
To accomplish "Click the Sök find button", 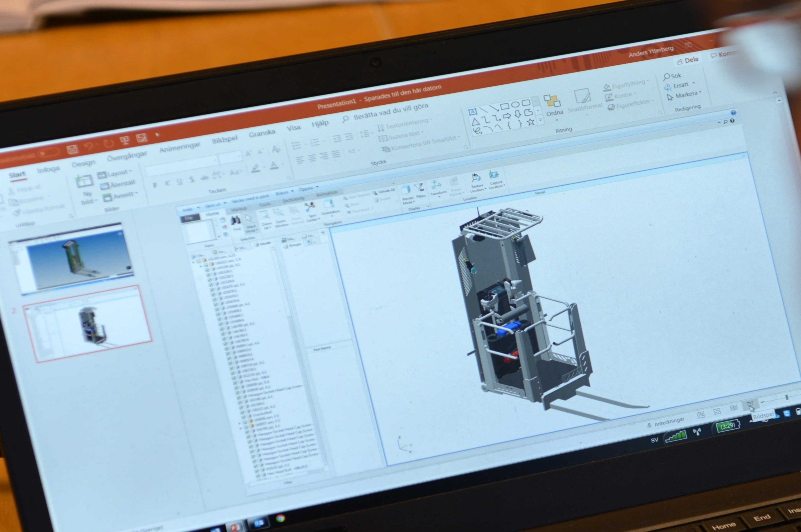I will [x=672, y=76].
